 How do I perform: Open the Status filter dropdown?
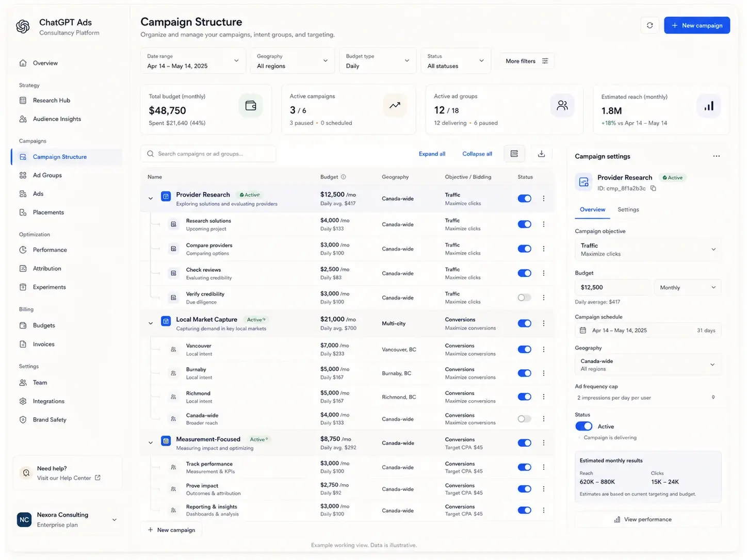click(x=456, y=61)
